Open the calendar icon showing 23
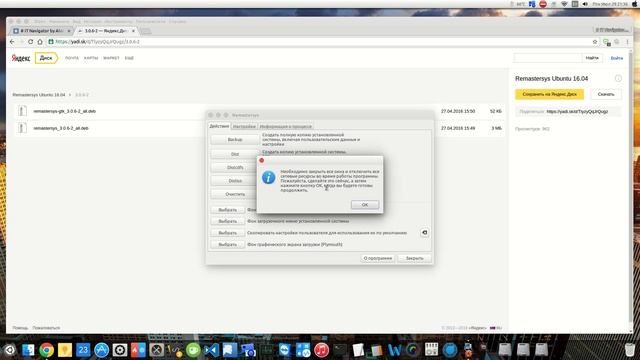Screen dimensions: 640x360 (x=83, y=350)
